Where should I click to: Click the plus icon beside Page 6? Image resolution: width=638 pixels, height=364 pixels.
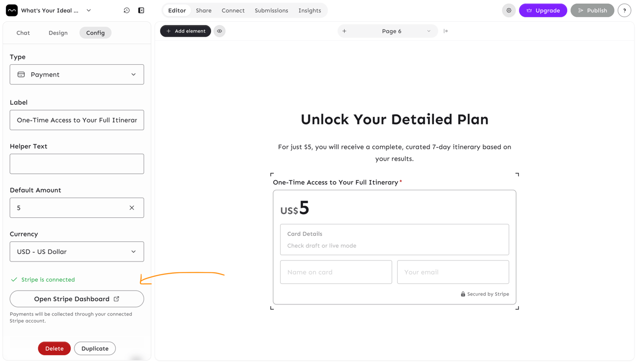345,31
